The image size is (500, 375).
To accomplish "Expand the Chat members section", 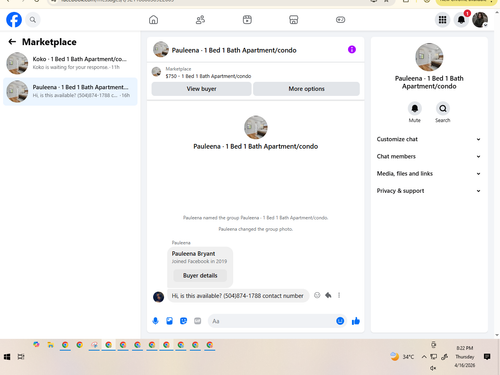I will [429, 156].
